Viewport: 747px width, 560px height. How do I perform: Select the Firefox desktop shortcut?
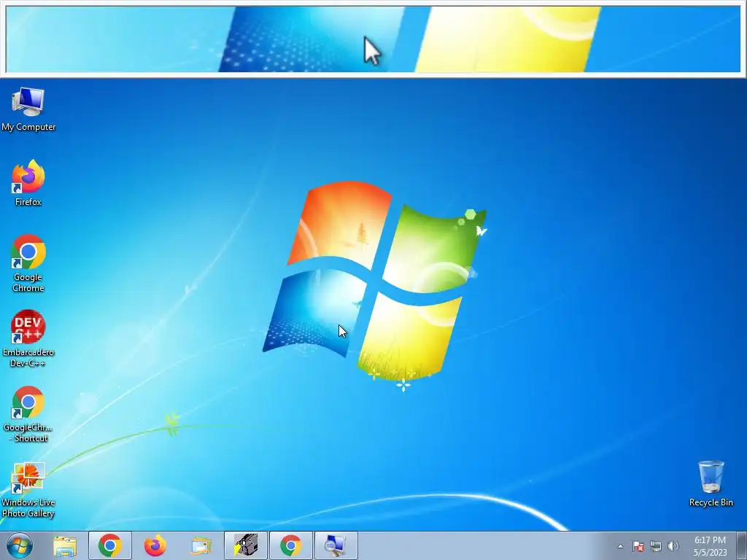tap(28, 183)
